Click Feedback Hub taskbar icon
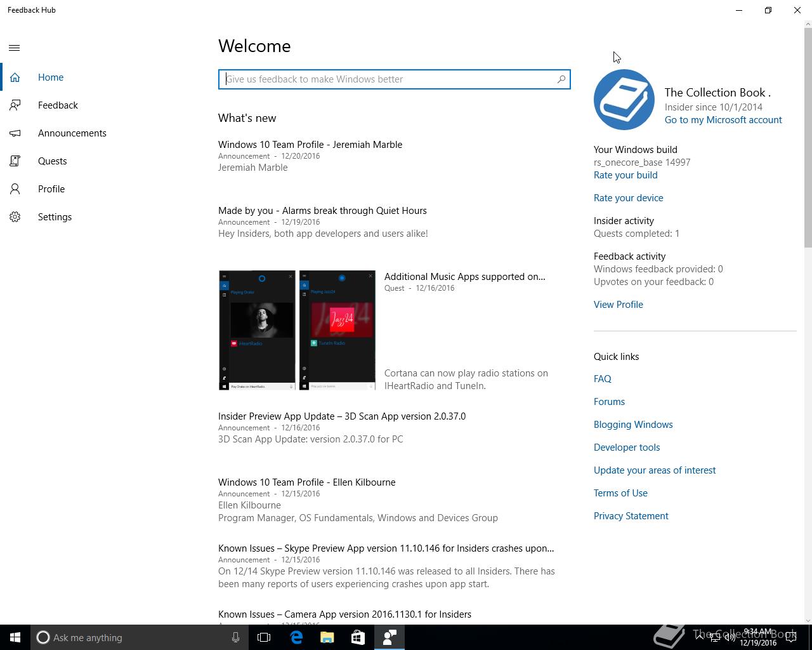812x650 pixels. pyautogui.click(x=390, y=637)
